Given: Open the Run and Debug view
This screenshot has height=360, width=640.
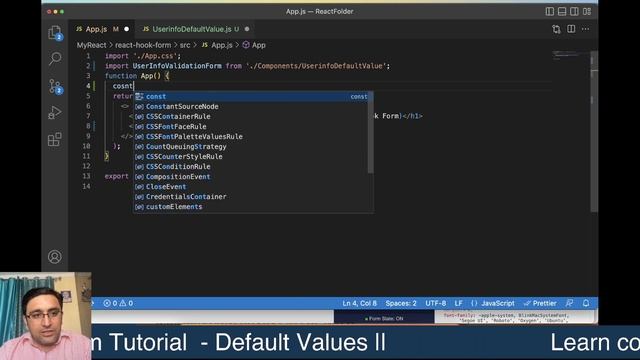Looking at the screenshot, I should tap(55, 113).
